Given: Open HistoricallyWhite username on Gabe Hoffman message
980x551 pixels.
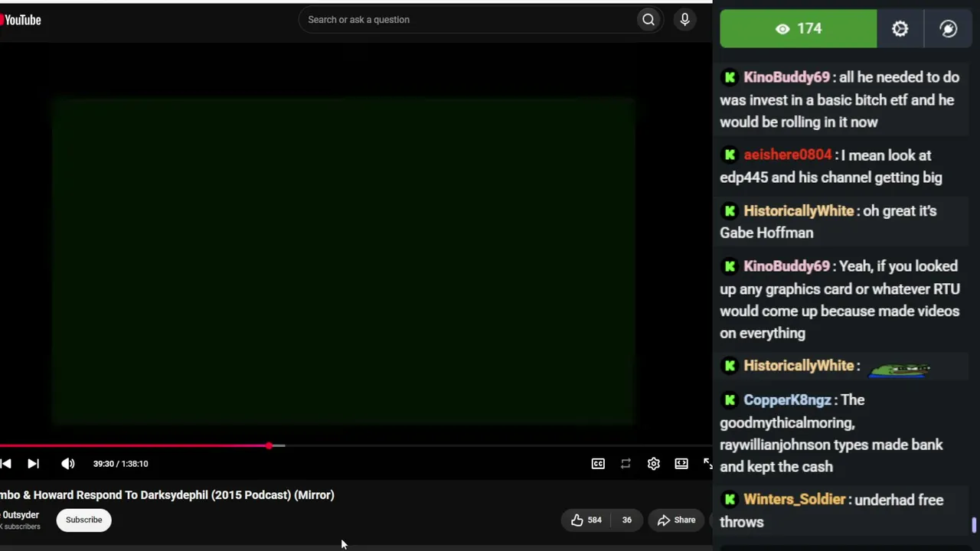Looking at the screenshot, I should pyautogui.click(x=799, y=211).
